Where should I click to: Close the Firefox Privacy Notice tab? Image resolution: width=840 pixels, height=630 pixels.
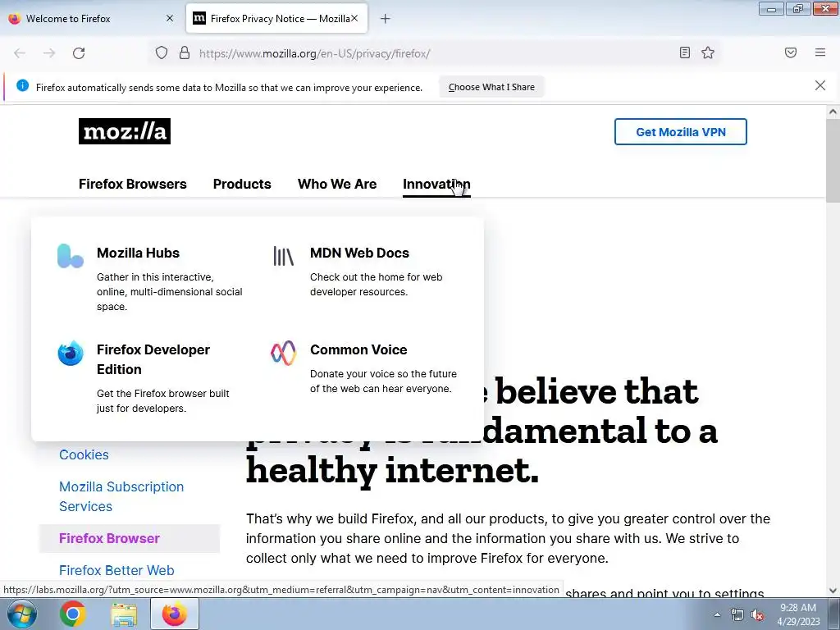pos(354,18)
